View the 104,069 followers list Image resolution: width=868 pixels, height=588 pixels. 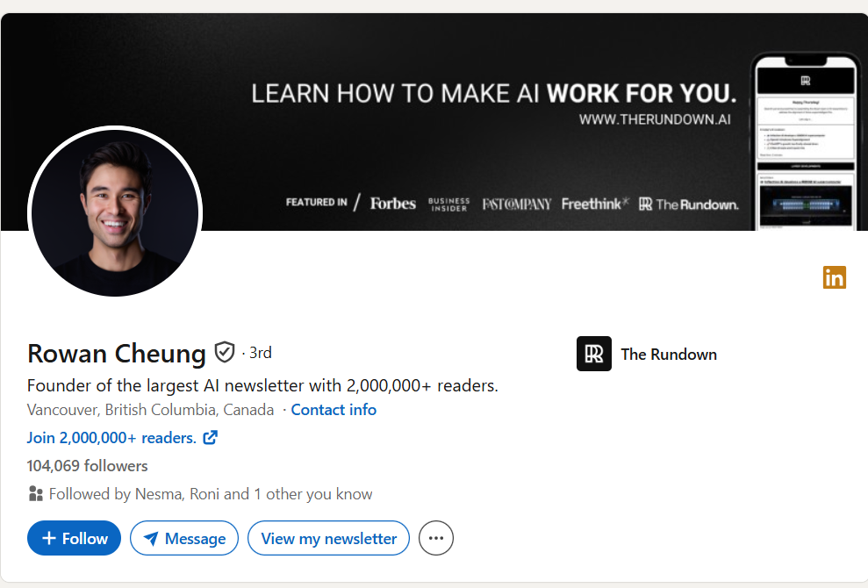pyautogui.click(x=88, y=466)
